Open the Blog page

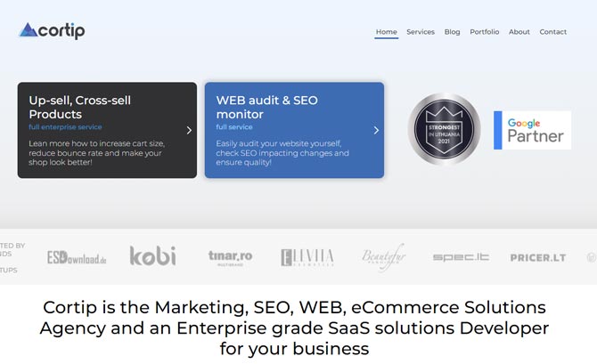point(452,32)
